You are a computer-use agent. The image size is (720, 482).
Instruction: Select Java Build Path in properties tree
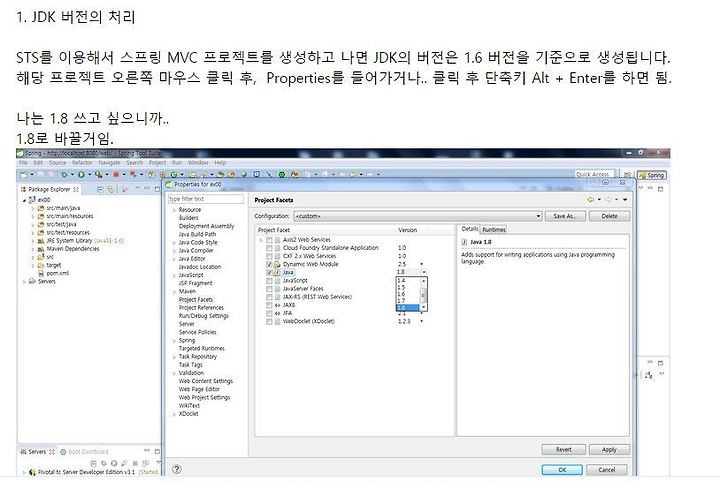point(197,234)
